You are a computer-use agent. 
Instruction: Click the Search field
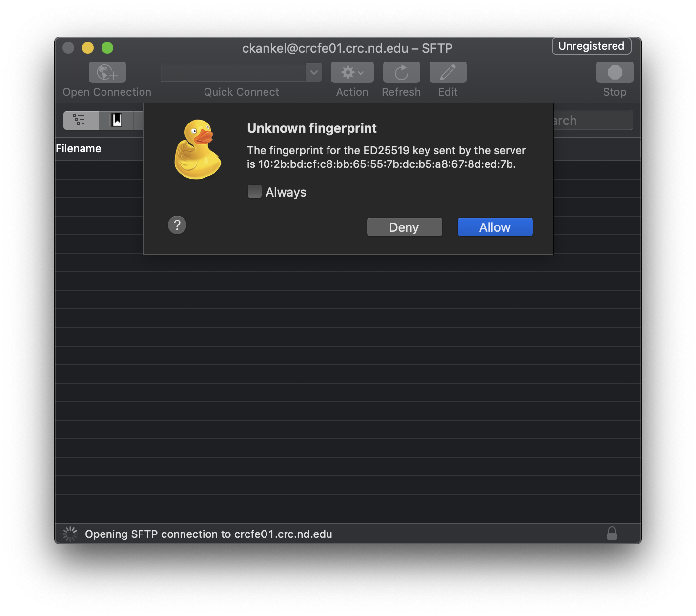[593, 120]
